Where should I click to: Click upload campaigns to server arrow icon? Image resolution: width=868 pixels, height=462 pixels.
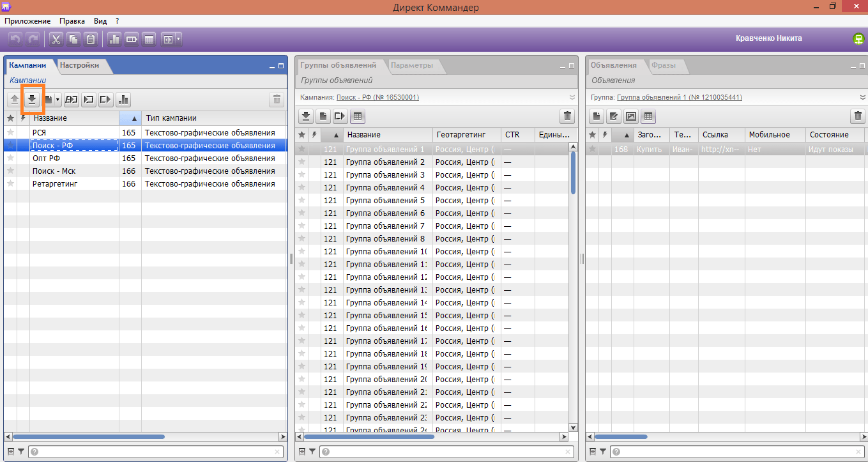(x=15, y=99)
